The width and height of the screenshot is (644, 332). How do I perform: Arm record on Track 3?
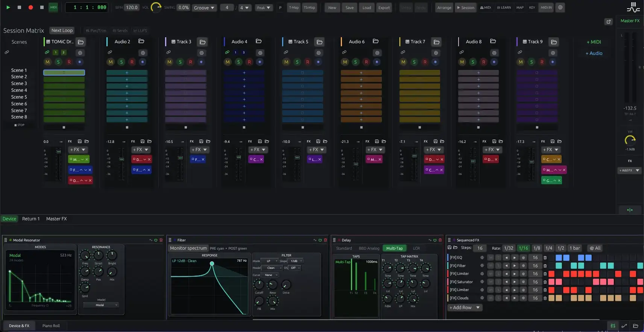click(190, 62)
